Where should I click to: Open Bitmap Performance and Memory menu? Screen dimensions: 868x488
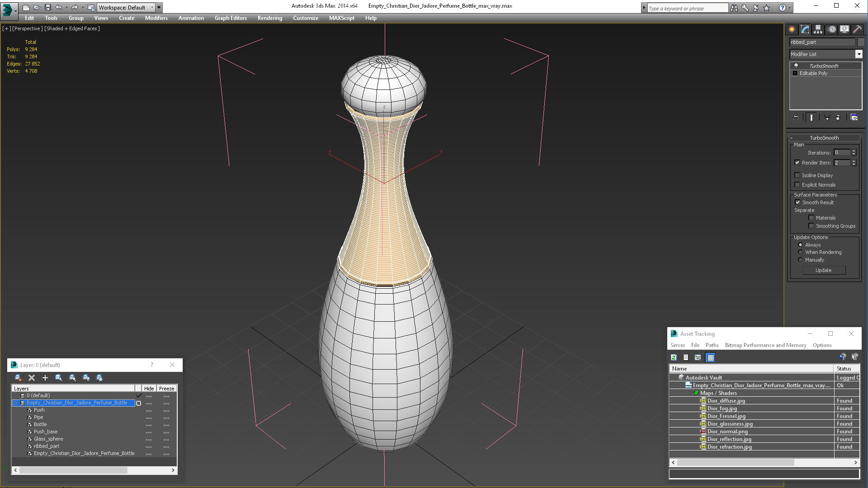tap(765, 345)
